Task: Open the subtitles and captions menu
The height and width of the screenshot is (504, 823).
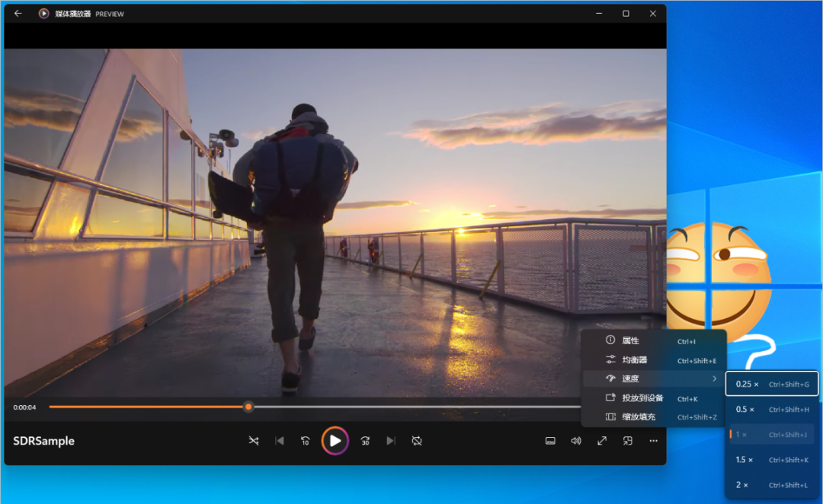Action: 550,441
